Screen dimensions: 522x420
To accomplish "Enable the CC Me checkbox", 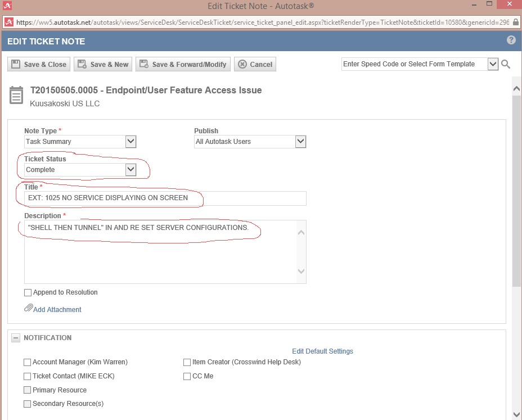I will point(187,376).
